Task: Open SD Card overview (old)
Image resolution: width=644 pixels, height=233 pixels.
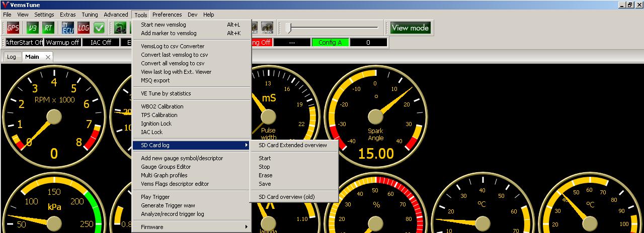Action: coord(294,197)
